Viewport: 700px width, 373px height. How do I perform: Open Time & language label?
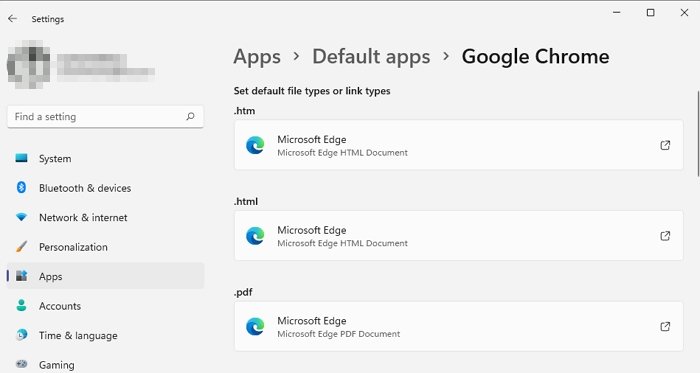pyautogui.click(x=78, y=336)
